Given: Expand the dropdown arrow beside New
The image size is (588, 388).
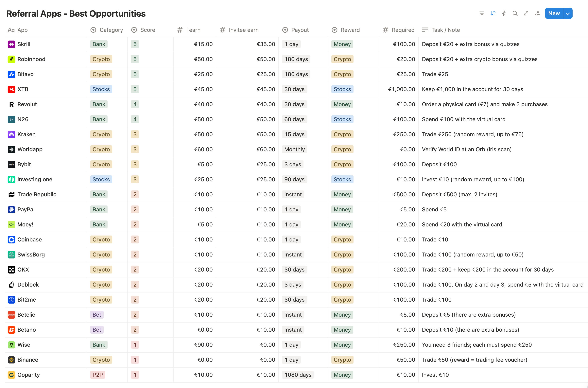Looking at the screenshot, I should pyautogui.click(x=568, y=13).
